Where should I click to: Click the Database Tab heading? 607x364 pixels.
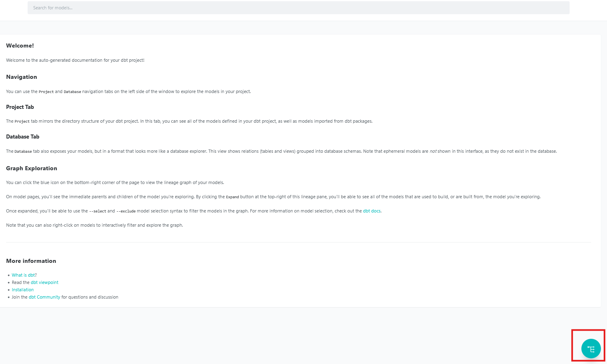point(23,136)
